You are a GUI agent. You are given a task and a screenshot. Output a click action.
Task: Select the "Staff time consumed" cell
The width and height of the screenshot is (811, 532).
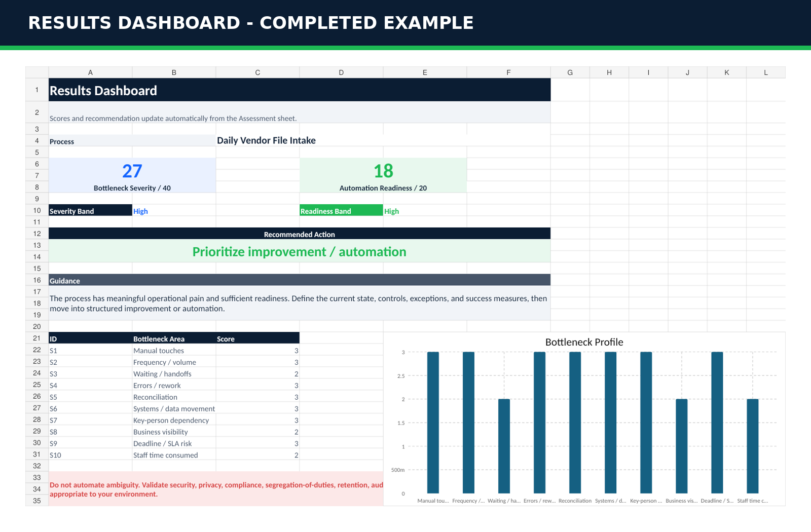point(174,455)
